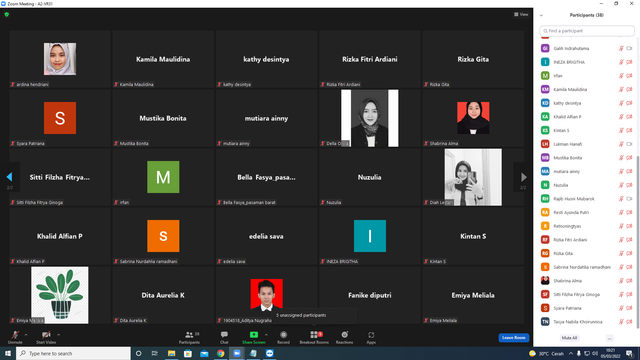Click the taskbar search box
Viewport: 640px width, 360px height.
tap(73, 353)
